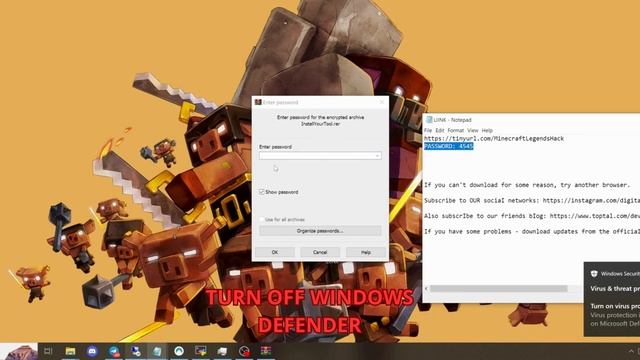This screenshot has height=360, width=640.
Task: Click Cancel in the password dialog
Action: 320,252
